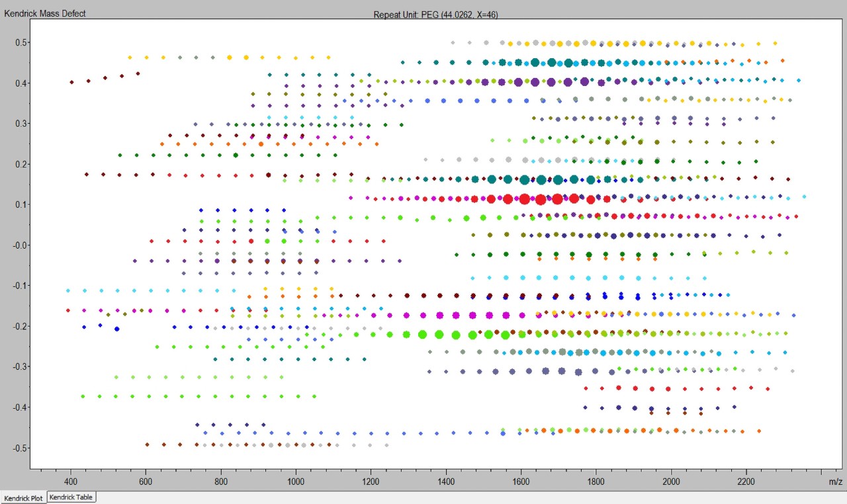Click the Kendrick Mass Defect axis label
The width and height of the screenshot is (847, 504).
point(43,13)
